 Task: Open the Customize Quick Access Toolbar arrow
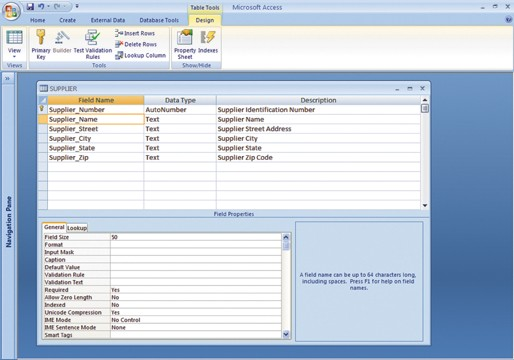coord(77,6)
